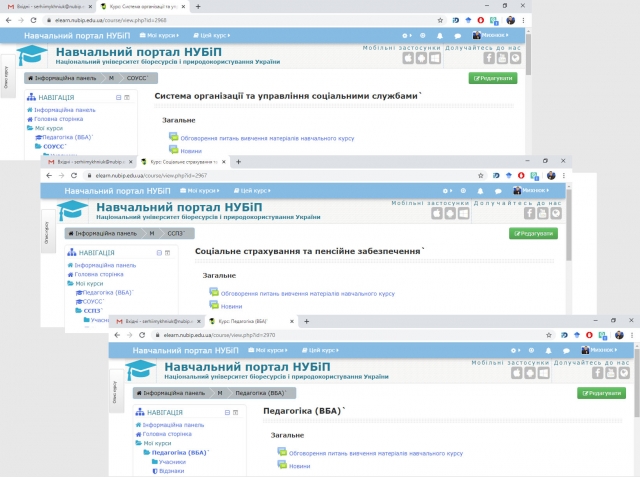Open messages chat icon in middle window
This screenshot has width=640, height=477.
coord(498,191)
